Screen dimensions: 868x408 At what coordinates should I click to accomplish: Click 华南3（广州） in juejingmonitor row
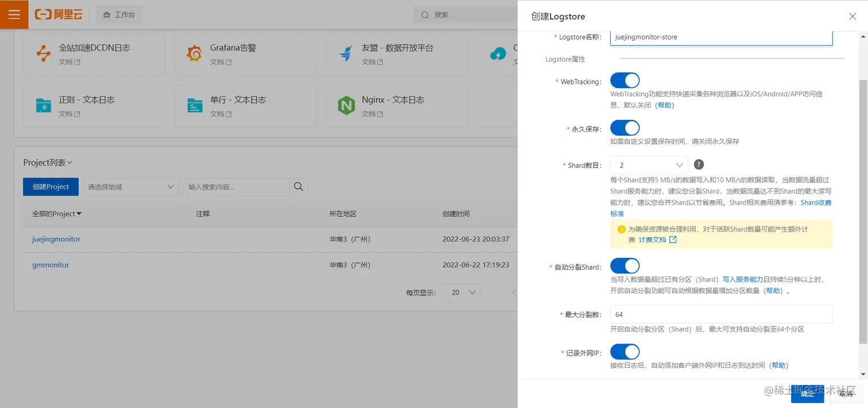click(350, 239)
